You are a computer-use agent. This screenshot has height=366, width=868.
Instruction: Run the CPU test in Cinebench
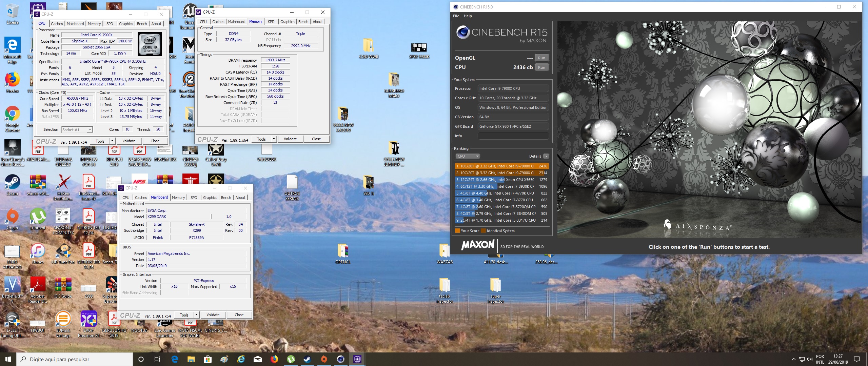coord(541,67)
